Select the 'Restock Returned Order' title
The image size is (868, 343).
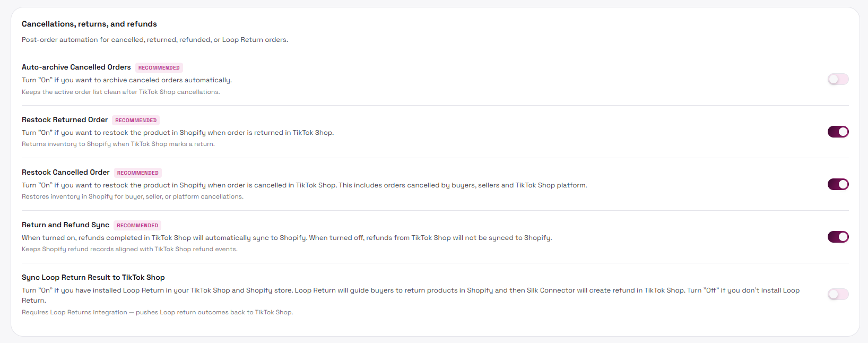(65, 119)
